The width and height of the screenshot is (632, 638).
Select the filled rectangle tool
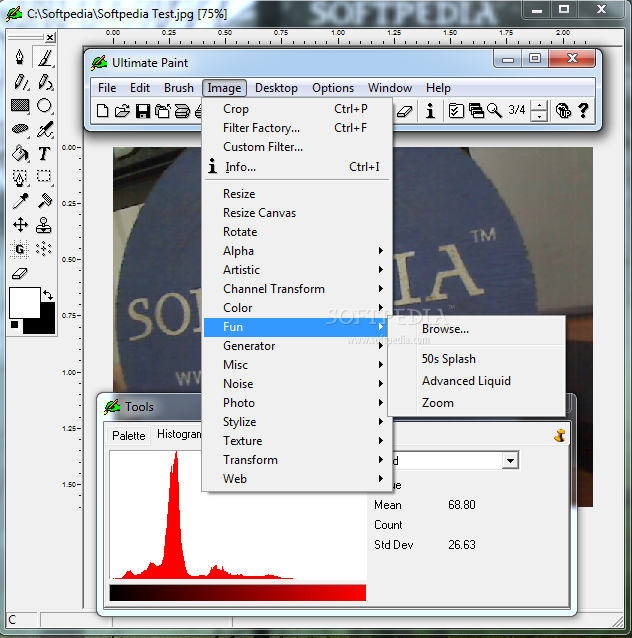20,106
